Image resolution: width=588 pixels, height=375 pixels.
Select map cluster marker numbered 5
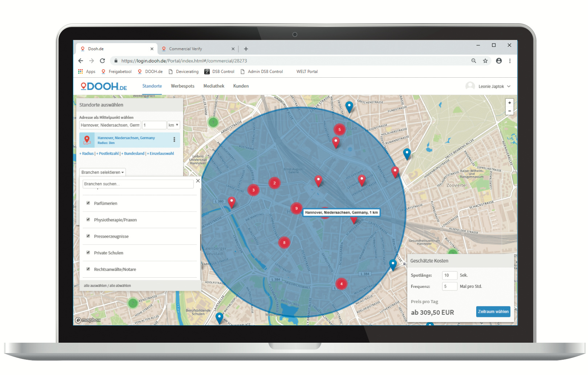point(339,129)
